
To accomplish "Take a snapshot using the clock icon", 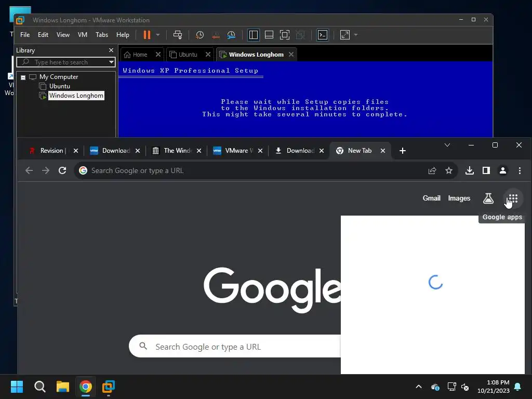I will click(200, 35).
